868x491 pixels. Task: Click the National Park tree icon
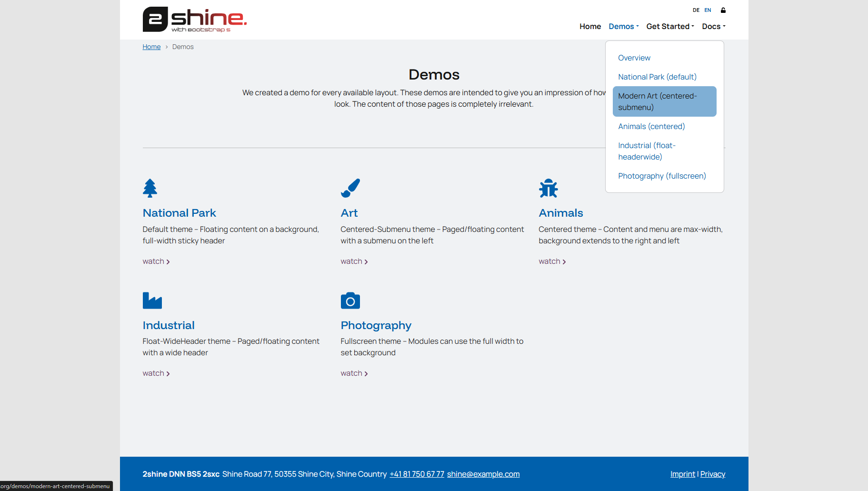[150, 188]
